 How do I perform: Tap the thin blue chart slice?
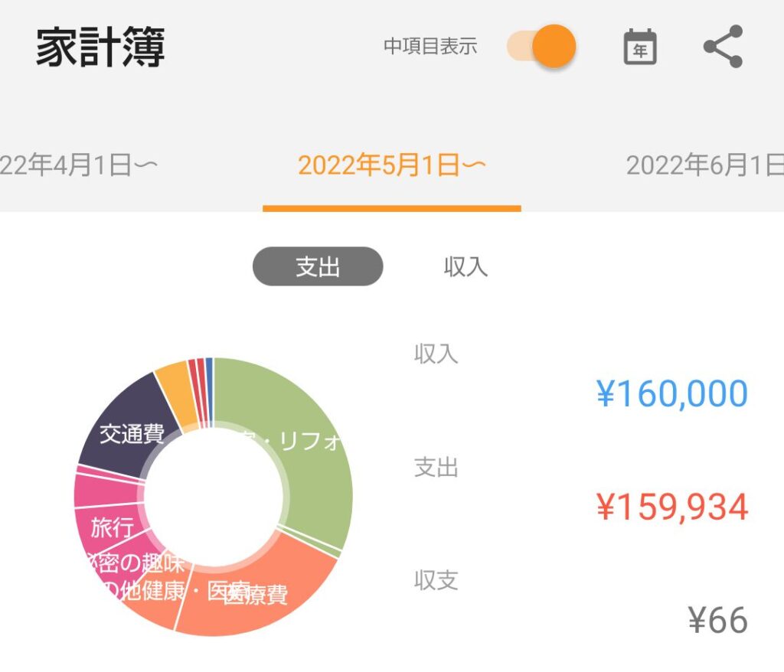tap(210, 393)
